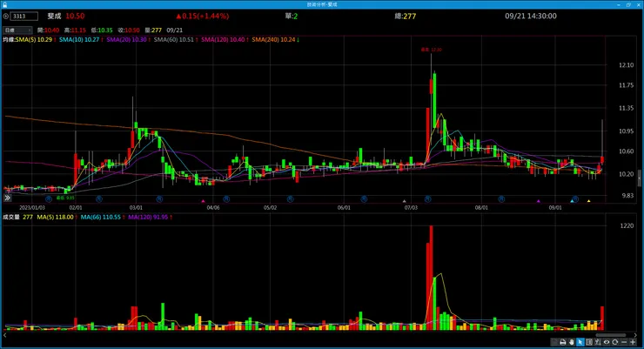Click the price change ▲0.15(+1.44%) text
Image resolution: width=644 pixels, height=349 pixels.
click(x=203, y=16)
